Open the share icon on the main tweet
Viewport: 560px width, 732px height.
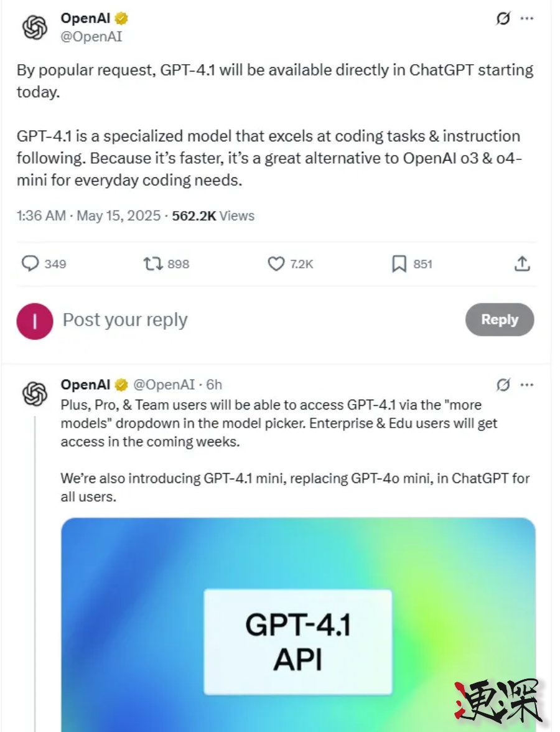click(523, 264)
